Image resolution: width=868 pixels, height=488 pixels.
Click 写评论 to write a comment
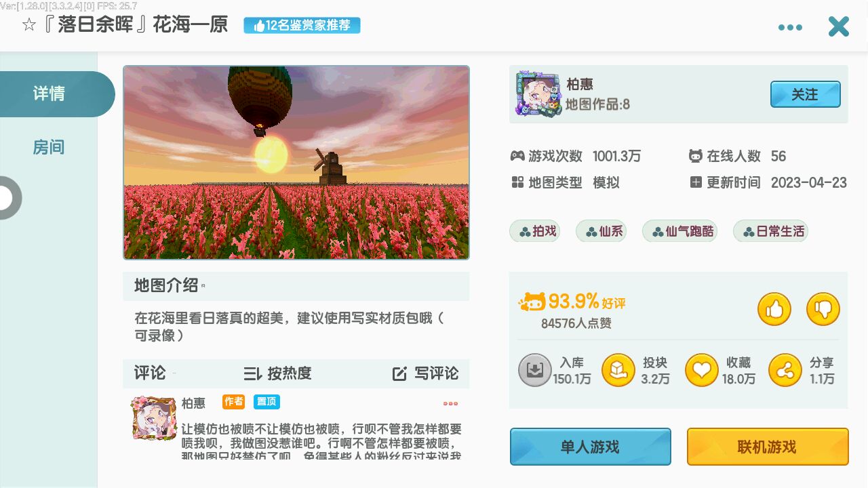[426, 373]
